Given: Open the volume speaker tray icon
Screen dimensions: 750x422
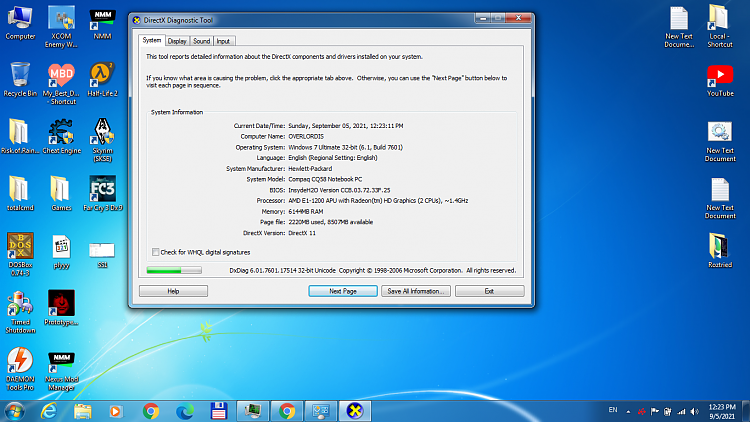Looking at the screenshot, I should [695, 411].
